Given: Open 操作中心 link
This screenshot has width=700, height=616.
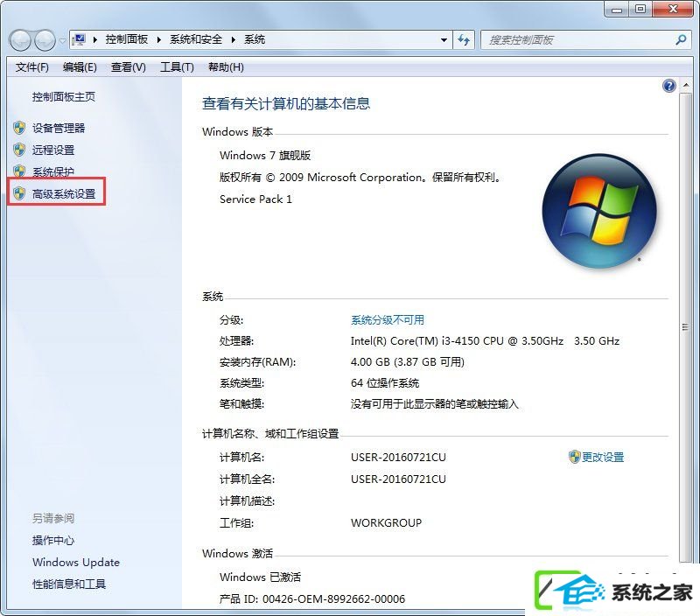Looking at the screenshot, I should point(53,541).
